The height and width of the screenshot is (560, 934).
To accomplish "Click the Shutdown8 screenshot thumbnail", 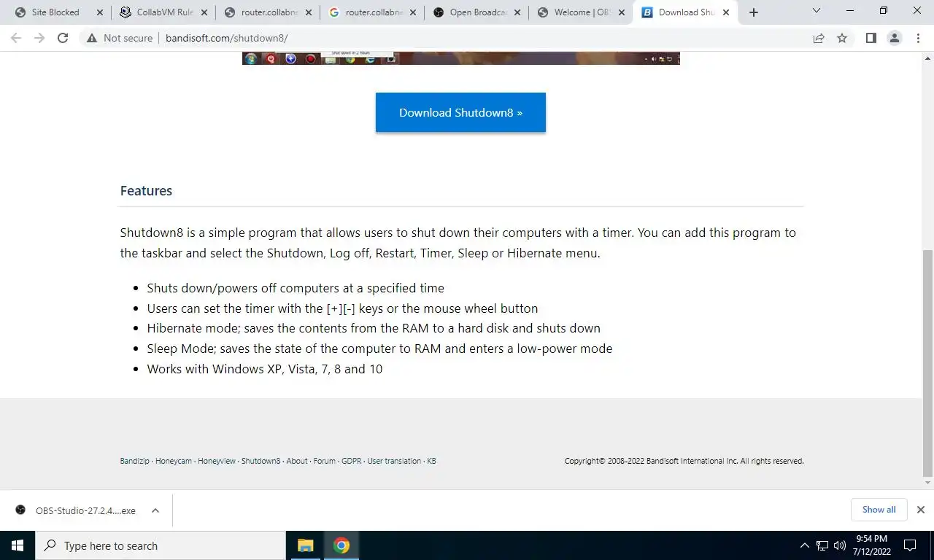I will pos(460,58).
